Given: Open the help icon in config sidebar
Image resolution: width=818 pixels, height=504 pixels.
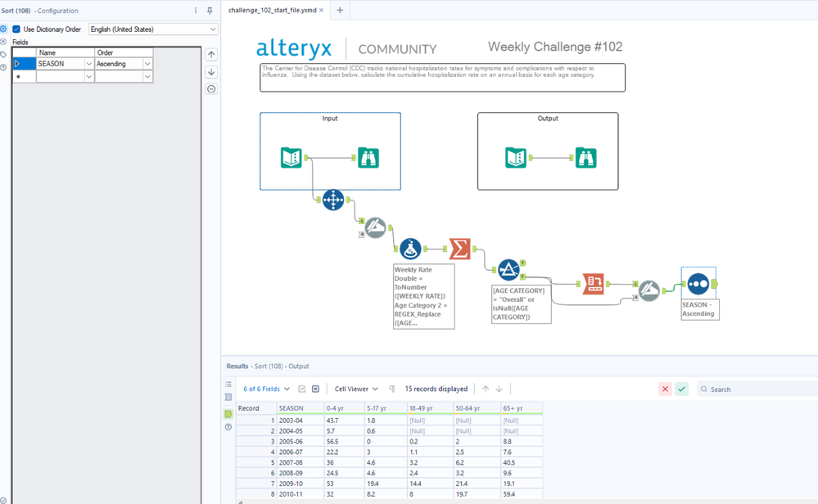Looking at the screenshot, I should (3, 67).
